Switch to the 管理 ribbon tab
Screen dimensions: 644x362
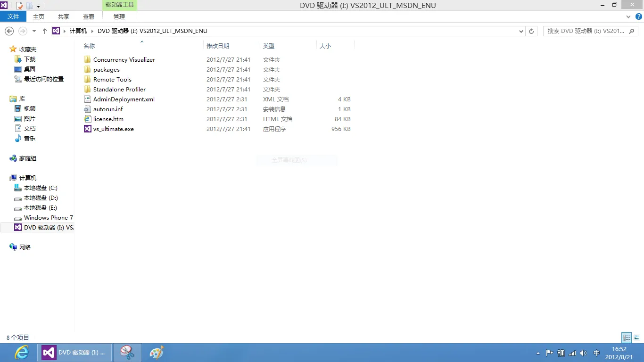coord(119,16)
